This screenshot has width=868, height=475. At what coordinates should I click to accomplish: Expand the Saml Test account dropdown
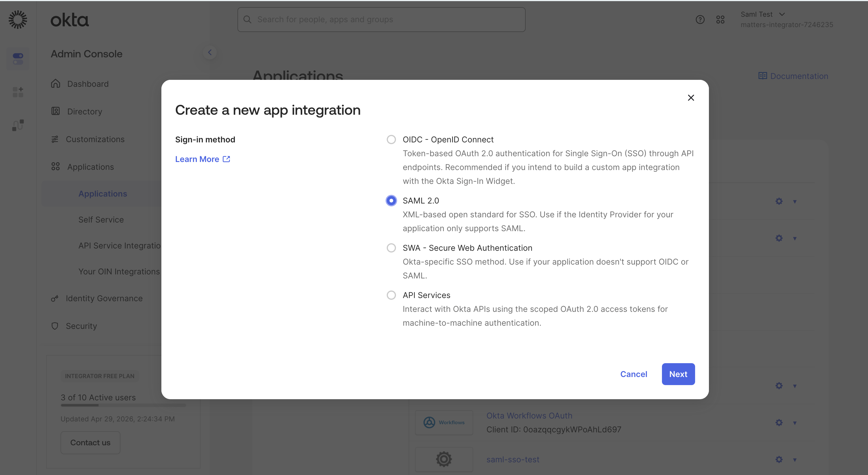pyautogui.click(x=782, y=14)
